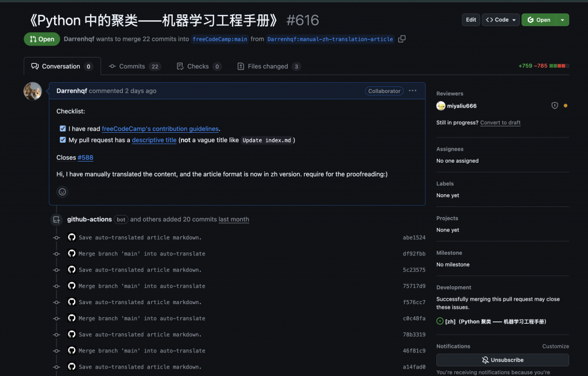Open Darrenhqf:manual-zh-translation-article branch link
This screenshot has width=588, height=376.
point(330,39)
